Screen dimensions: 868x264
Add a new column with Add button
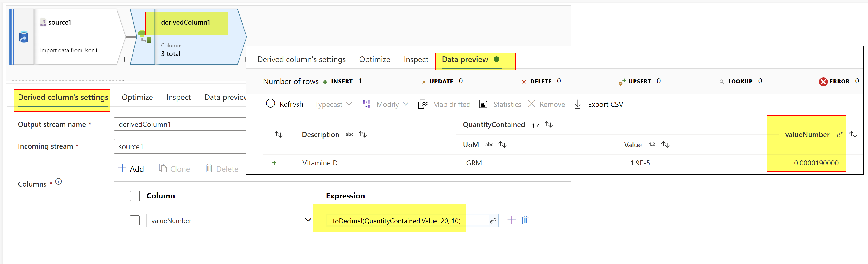[131, 168]
